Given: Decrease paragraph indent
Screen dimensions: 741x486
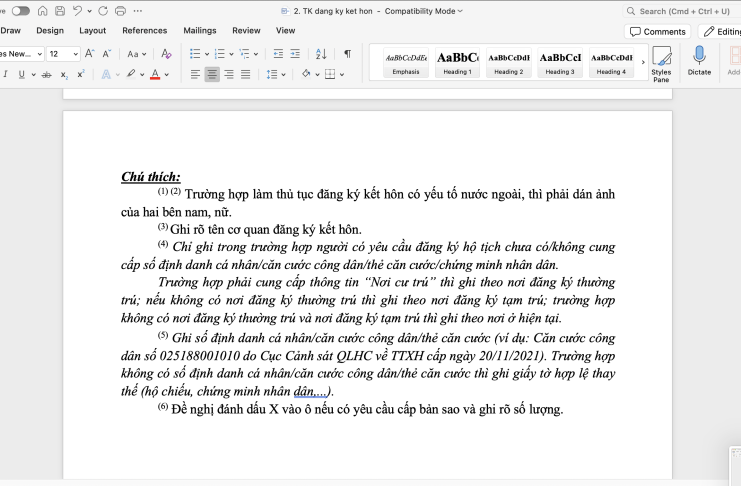Looking at the screenshot, I should pos(278,54).
